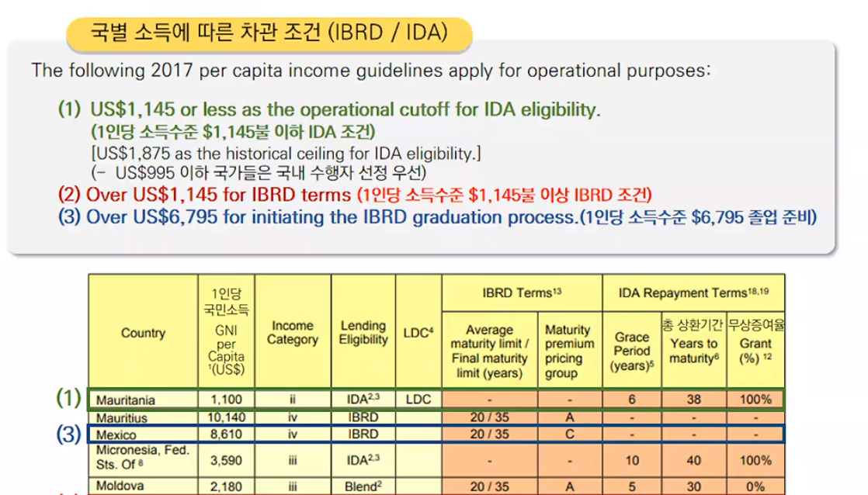Select the 'Average maturity limit / Final maturity limit (years)' header
This screenshot has width=868, height=495.
tap(489, 351)
